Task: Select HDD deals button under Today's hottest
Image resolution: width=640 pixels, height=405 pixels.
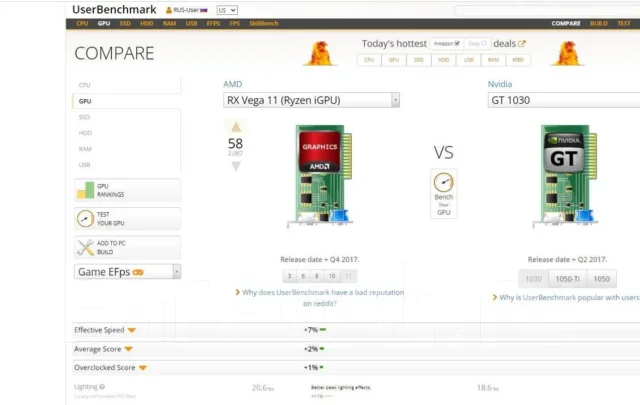Action: [x=444, y=60]
